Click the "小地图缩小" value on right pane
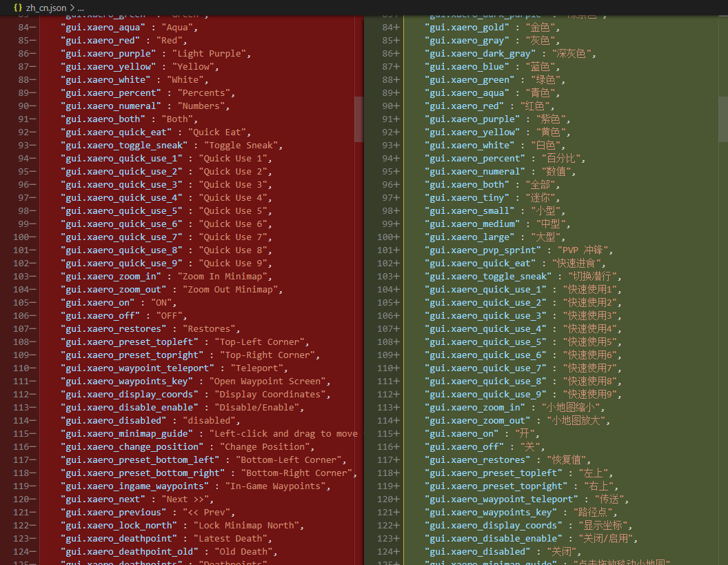 click(571, 408)
